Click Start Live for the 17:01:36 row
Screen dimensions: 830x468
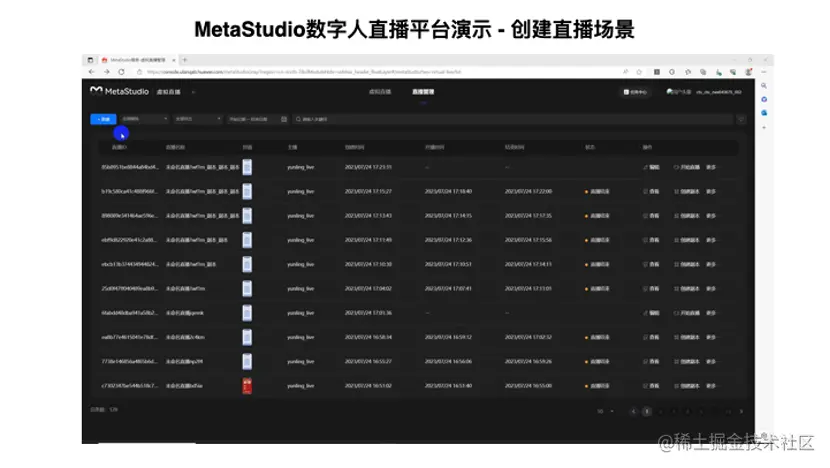(x=687, y=313)
